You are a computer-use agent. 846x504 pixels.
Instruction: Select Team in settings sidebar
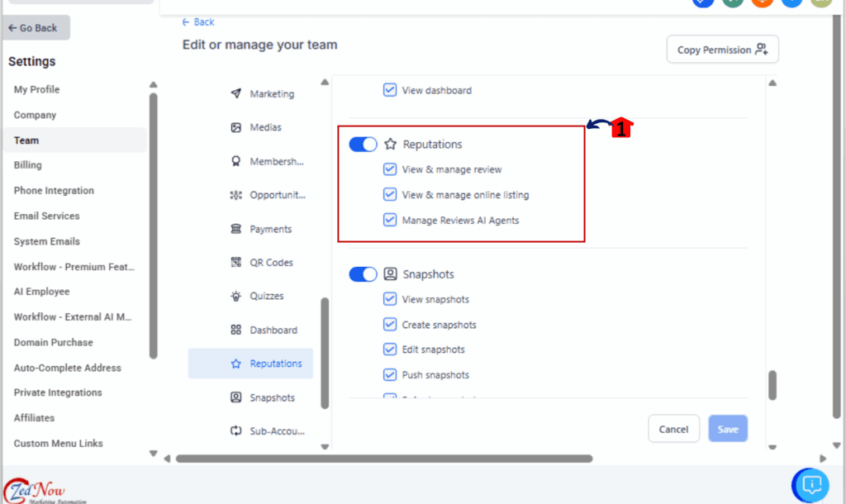tap(74, 140)
